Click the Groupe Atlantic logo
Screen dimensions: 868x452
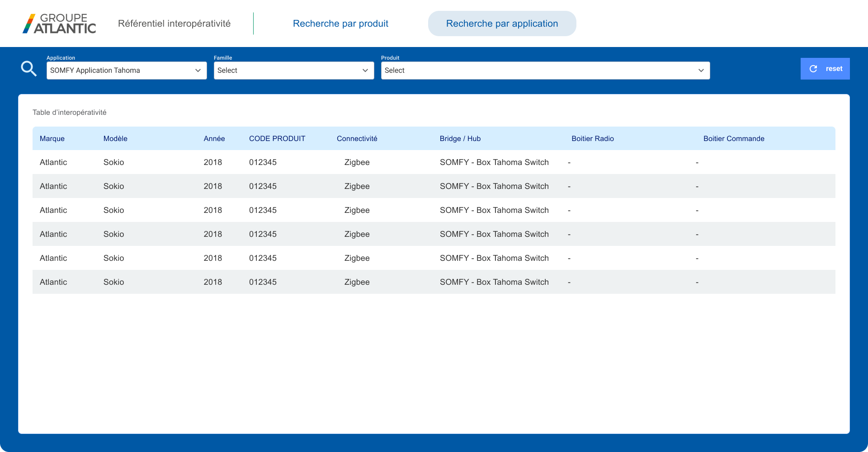(x=59, y=24)
